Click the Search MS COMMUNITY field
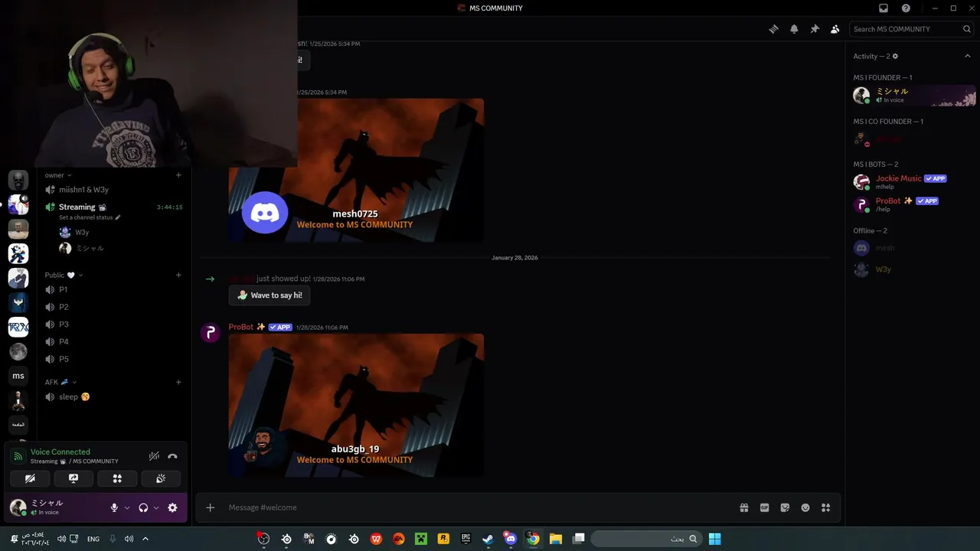This screenshot has width=980, height=551. (x=912, y=29)
